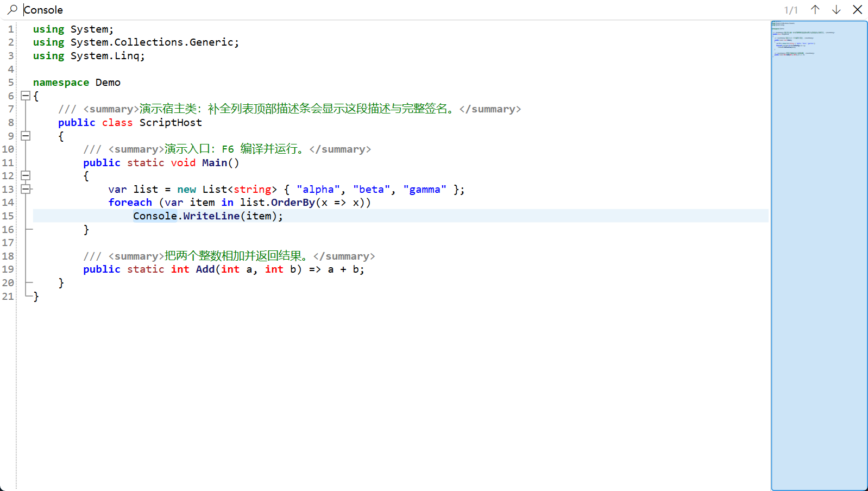Click the 'Main()' method name
The width and height of the screenshot is (868, 491).
click(x=221, y=162)
